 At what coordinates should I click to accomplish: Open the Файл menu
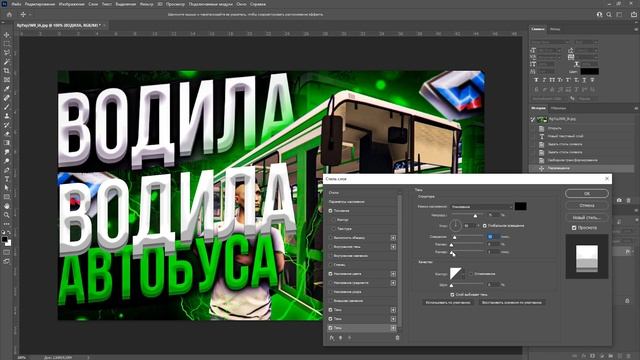[x=16, y=4]
